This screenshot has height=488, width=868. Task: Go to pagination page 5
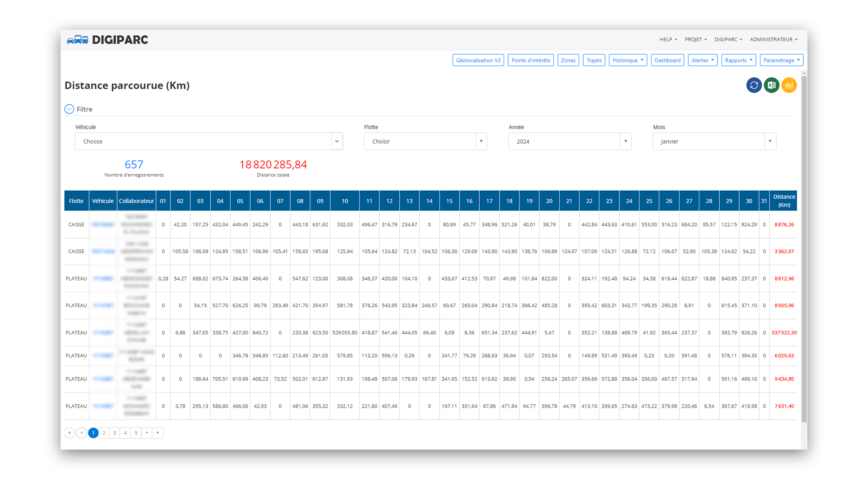click(136, 433)
